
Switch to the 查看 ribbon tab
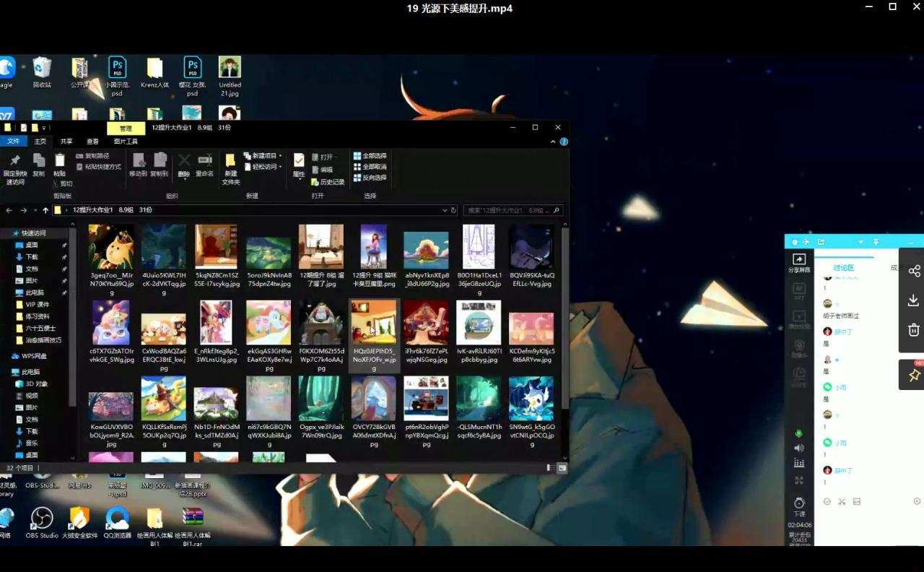pyautogui.click(x=92, y=142)
